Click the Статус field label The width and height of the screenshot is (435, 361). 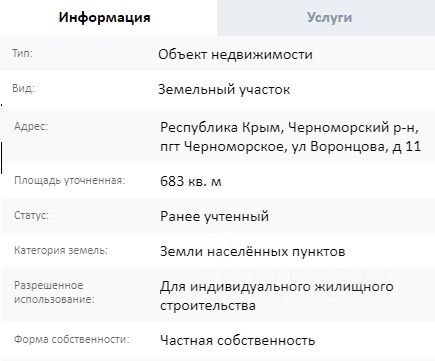(31, 215)
